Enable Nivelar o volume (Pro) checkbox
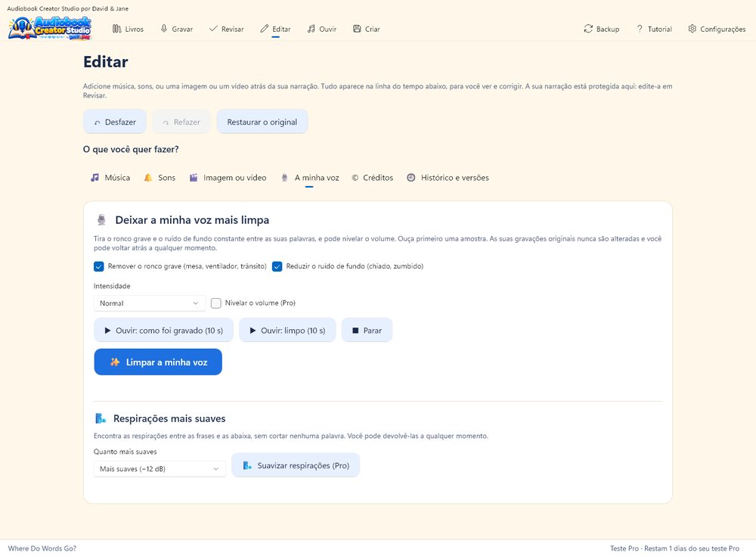This screenshot has height=556, width=756. pos(216,303)
